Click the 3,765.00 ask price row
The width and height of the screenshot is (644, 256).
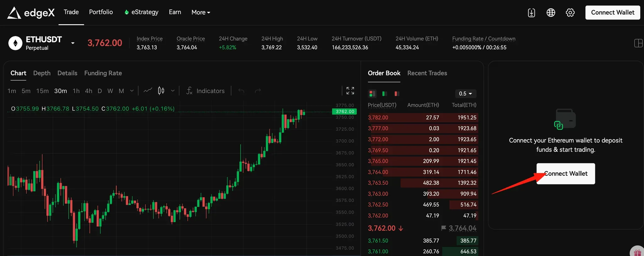pos(423,161)
